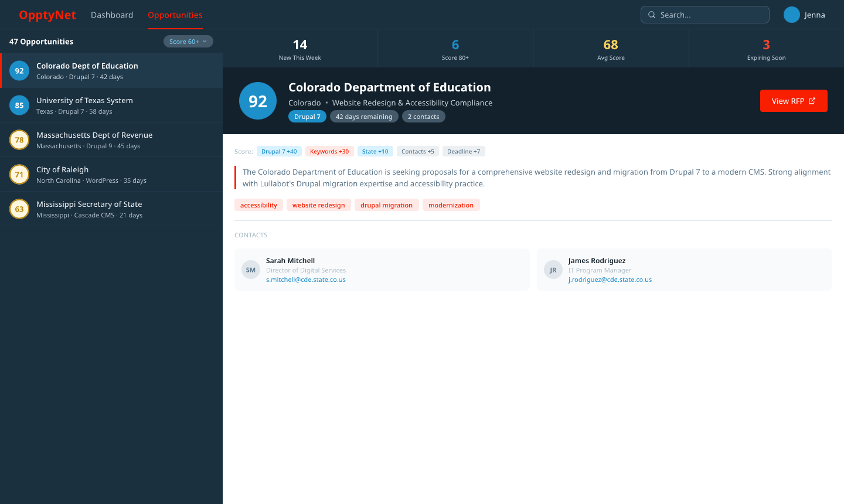The width and height of the screenshot is (844, 504).
Task: Click the large 92 score badge
Action: click(x=258, y=101)
